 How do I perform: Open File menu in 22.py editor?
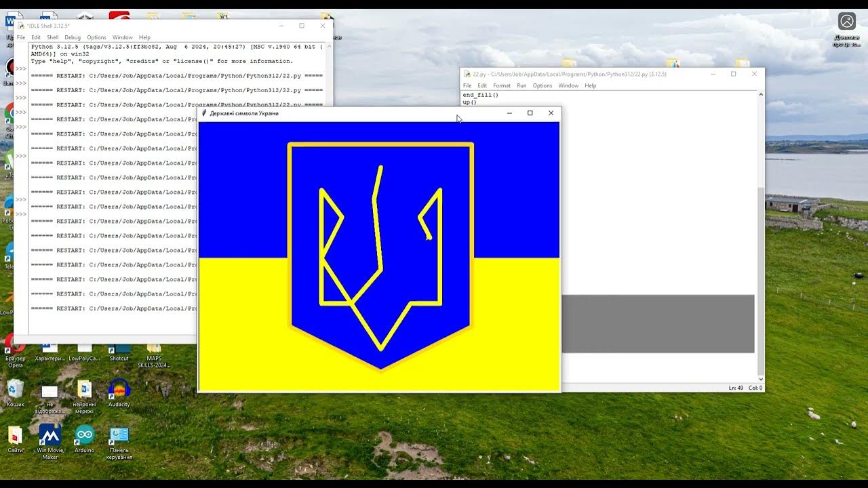(x=467, y=85)
